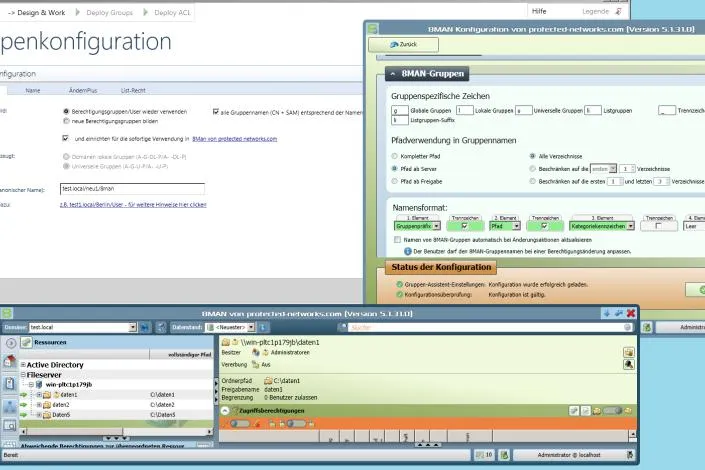Clear the Suche field with its round button
Viewport: 705px width, 470px height.
628,327
